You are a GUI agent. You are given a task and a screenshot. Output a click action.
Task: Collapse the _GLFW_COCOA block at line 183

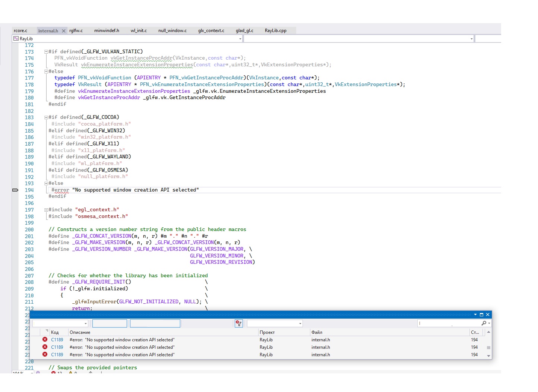[45, 117]
